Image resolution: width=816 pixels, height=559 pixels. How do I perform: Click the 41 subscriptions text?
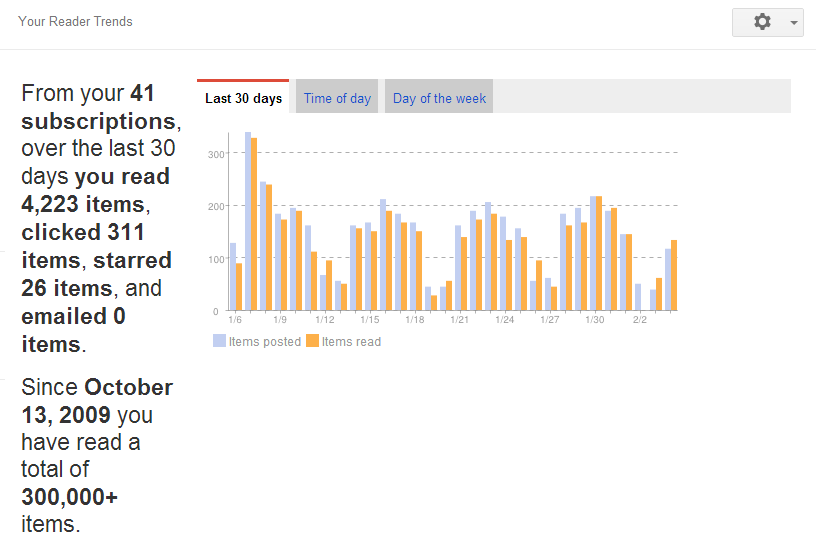(101, 107)
